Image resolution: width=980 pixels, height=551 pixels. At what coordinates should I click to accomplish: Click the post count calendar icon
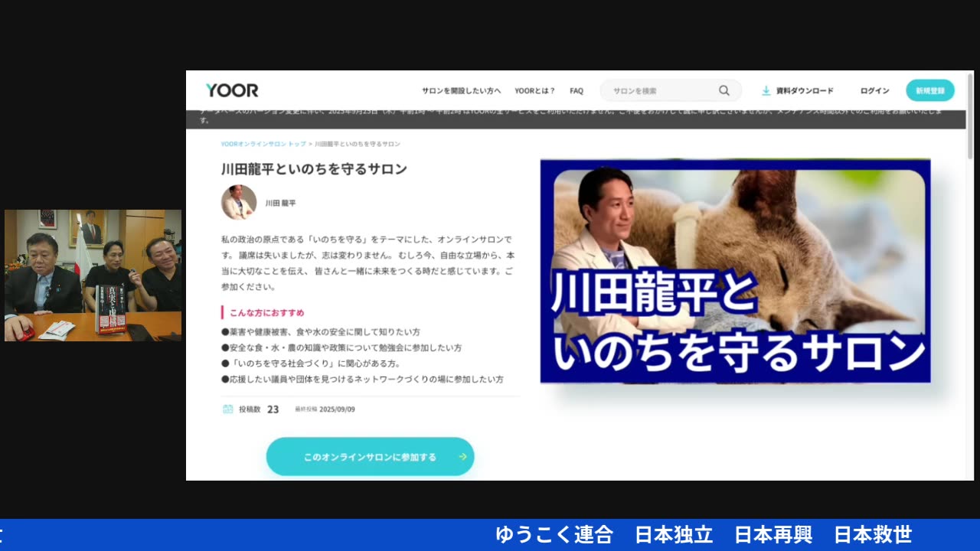(x=227, y=409)
